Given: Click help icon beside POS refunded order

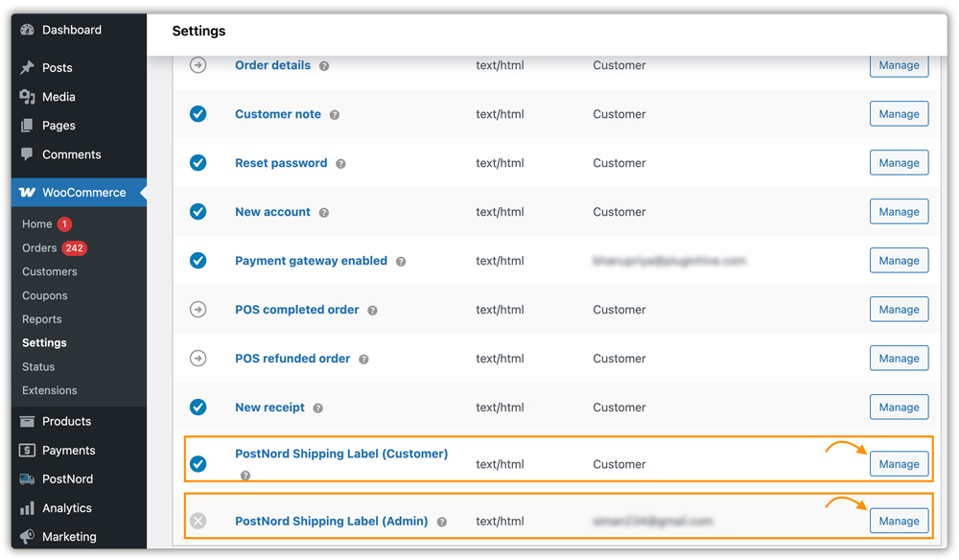Looking at the screenshot, I should (363, 360).
